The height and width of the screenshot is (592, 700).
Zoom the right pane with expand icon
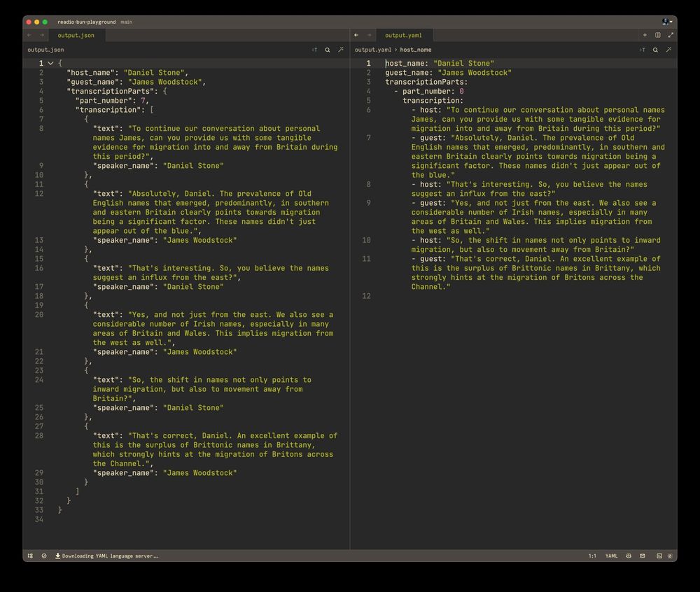671,35
